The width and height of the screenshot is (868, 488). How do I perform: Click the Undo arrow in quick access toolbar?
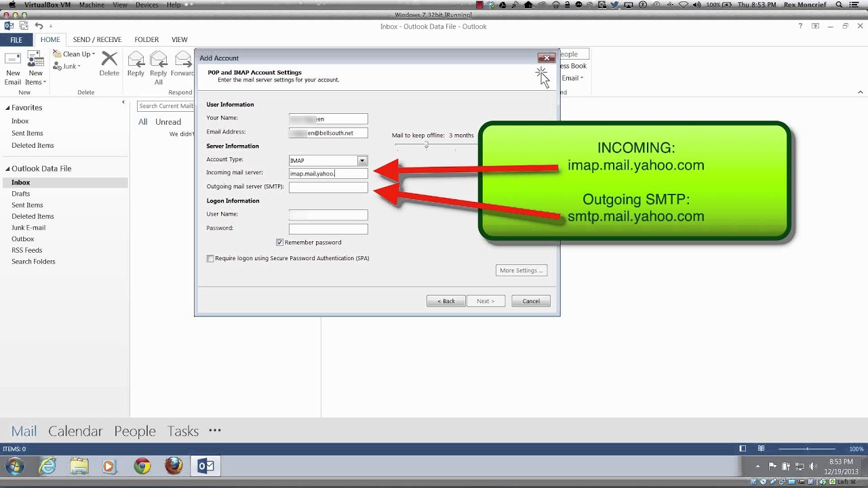[39, 26]
